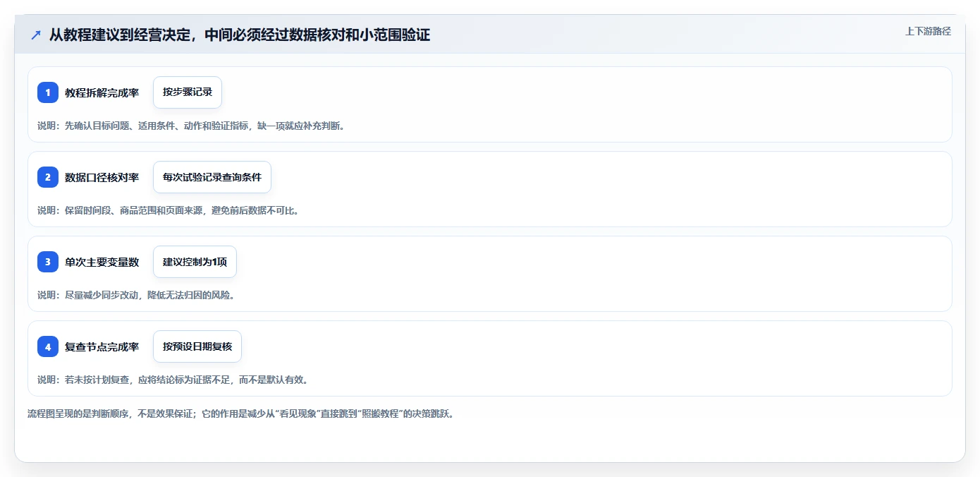
Task: Click the arrow icon beside the header title
Action: point(36,35)
